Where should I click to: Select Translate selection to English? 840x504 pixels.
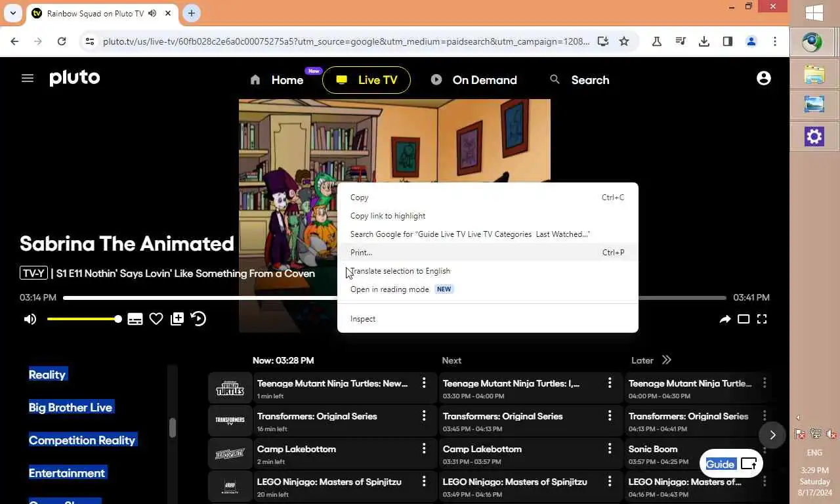click(x=488, y=271)
